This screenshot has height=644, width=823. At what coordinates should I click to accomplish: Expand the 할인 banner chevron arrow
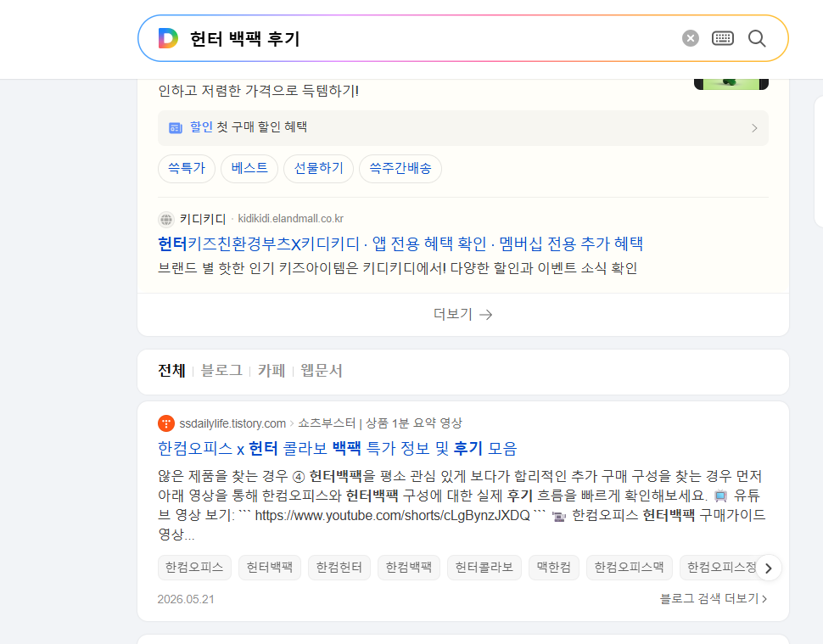pyautogui.click(x=754, y=128)
